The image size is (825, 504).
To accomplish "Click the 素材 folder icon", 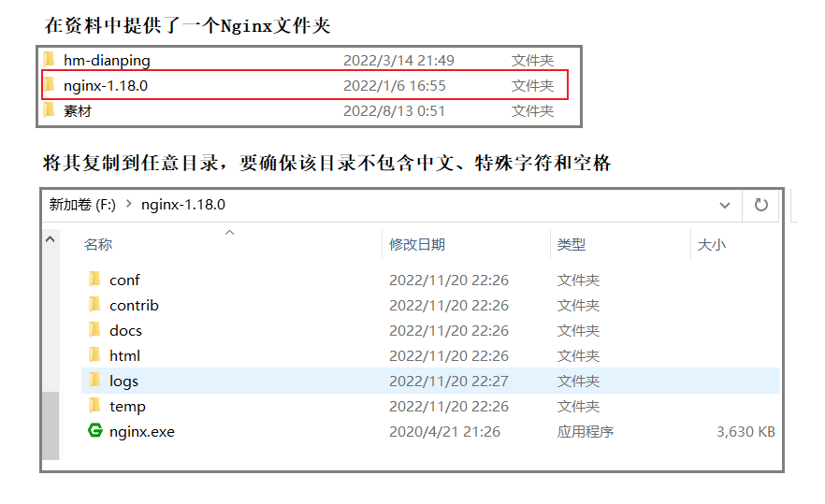I will pos(50,110).
